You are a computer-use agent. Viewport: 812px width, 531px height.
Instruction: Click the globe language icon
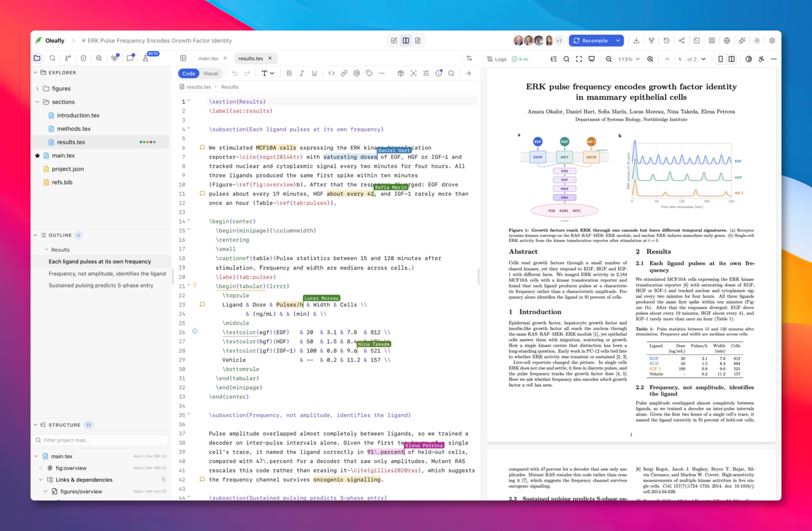(727, 41)
